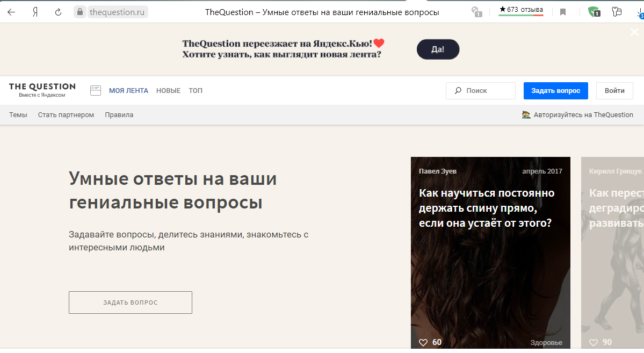
Task: Open the 673 отзыва site rating
Action: pyautogui.click(x=521, y=10)
